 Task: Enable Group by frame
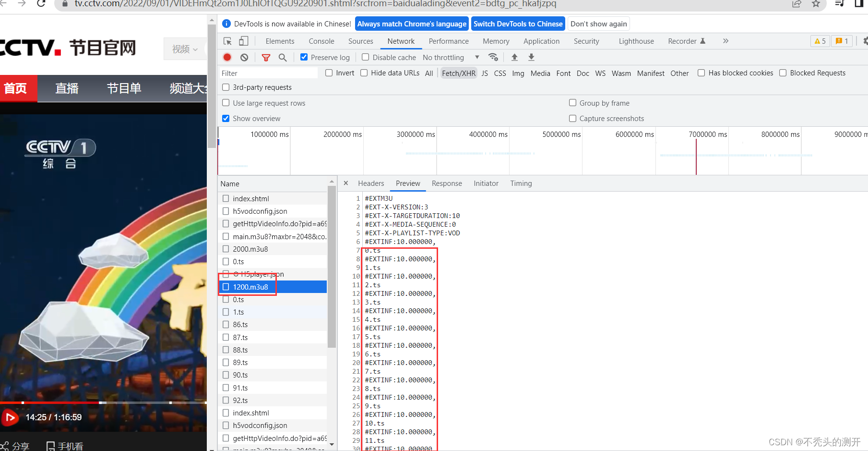click(572, 103)
